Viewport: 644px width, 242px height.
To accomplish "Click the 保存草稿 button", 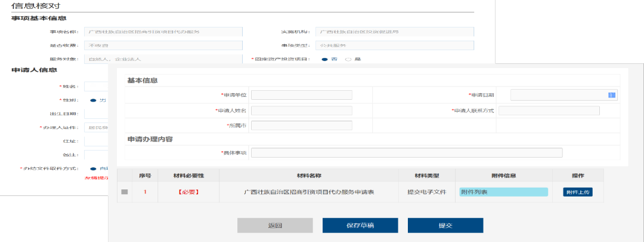I will pyautogui.click(x=360, y=225).
